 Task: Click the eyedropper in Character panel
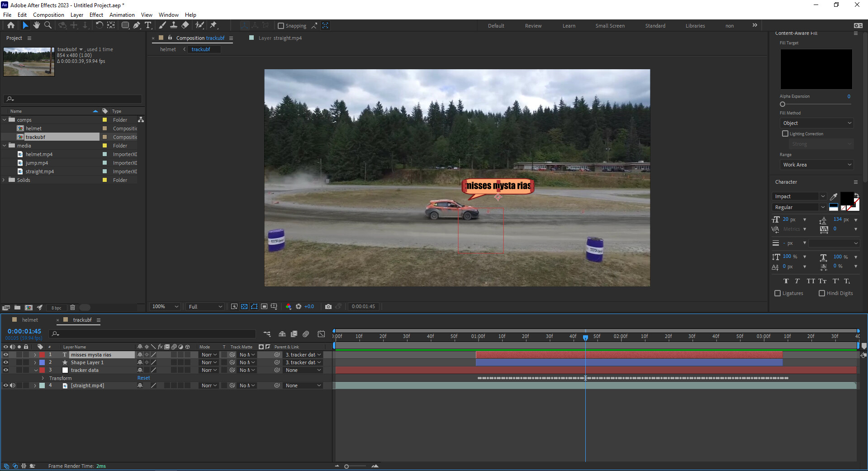pos(834,196)
